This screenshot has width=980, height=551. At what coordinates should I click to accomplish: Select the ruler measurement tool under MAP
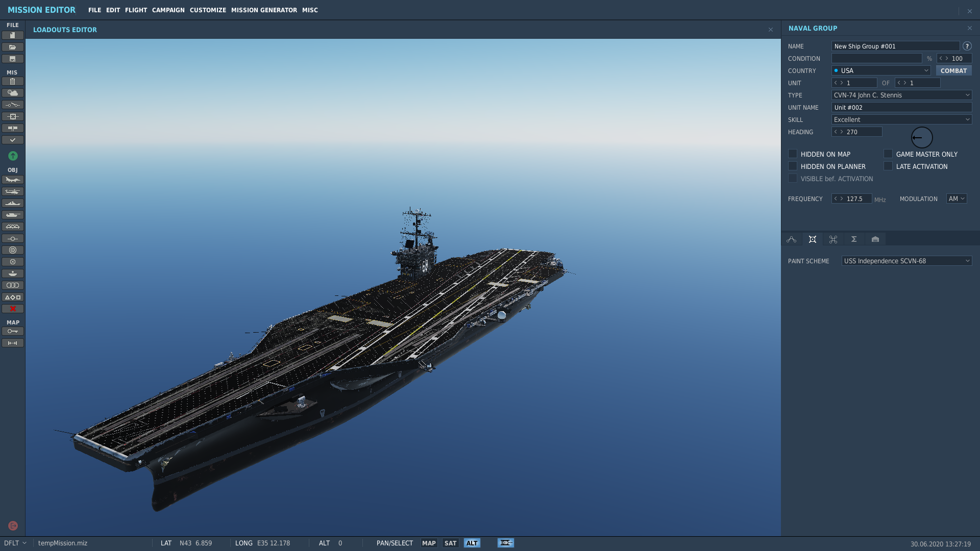pos(13,343)
